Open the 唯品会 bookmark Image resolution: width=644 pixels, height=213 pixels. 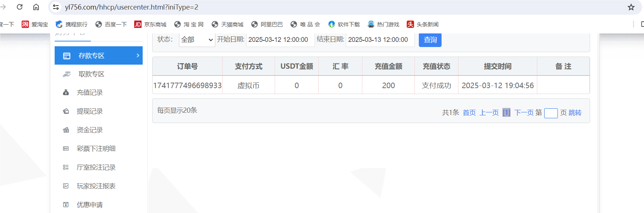[x=305, y=24]
